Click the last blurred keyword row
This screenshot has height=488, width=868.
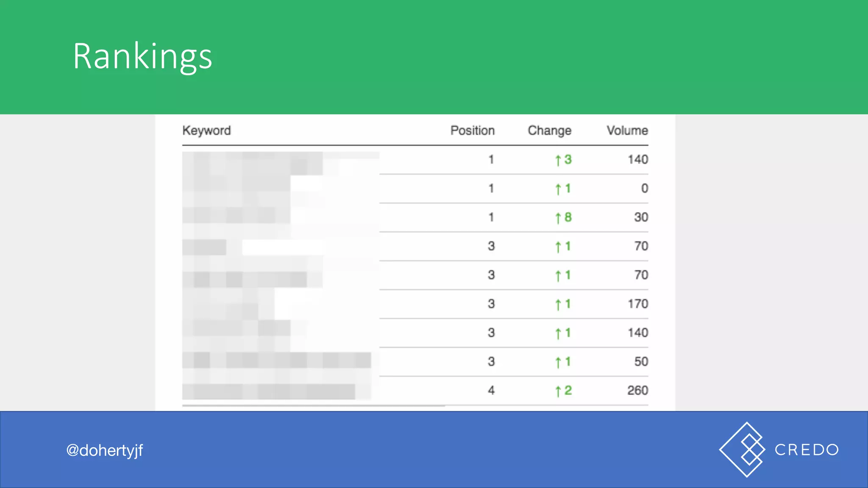[269, 391]
